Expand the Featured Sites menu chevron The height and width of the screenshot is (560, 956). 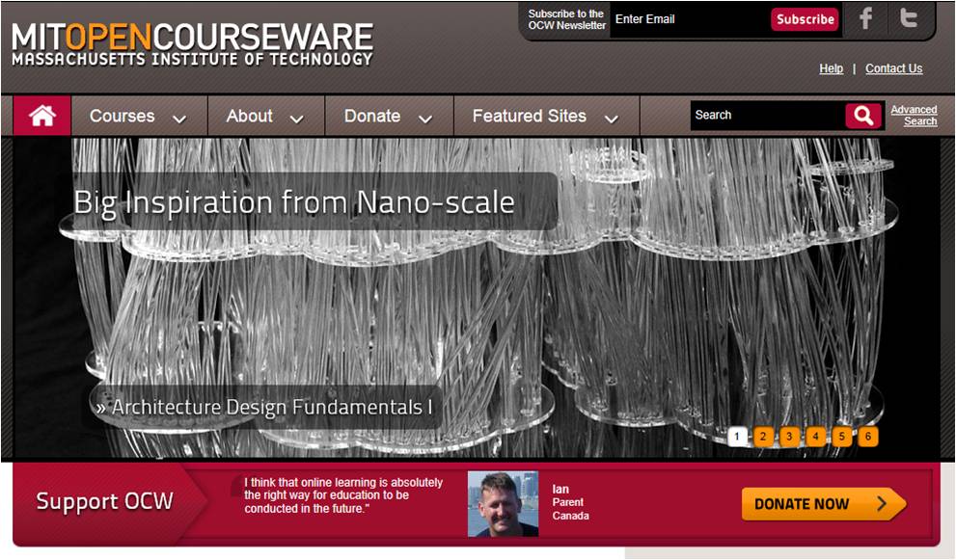[x=612, y=119]
